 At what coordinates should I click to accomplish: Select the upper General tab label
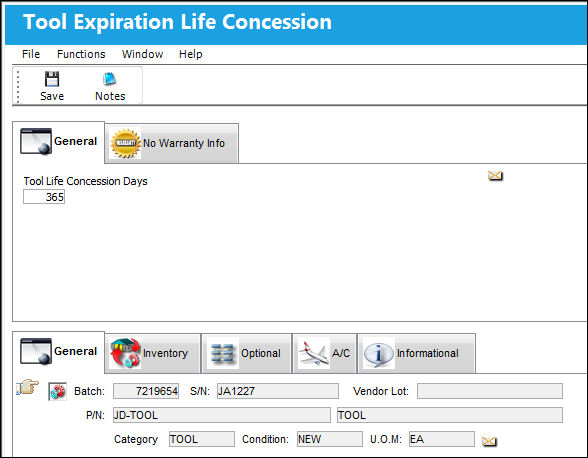coord(75,141)
